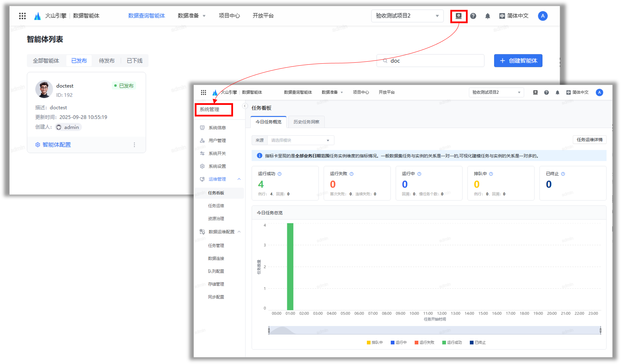This screenshot has height=364, width=621.
Task: Click the system management icon in top header
Action: (x=458, y=16)
